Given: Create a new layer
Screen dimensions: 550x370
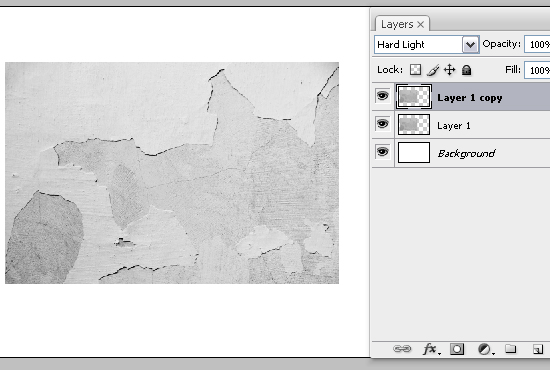Looking at the screenshot, I should (538, 349).
